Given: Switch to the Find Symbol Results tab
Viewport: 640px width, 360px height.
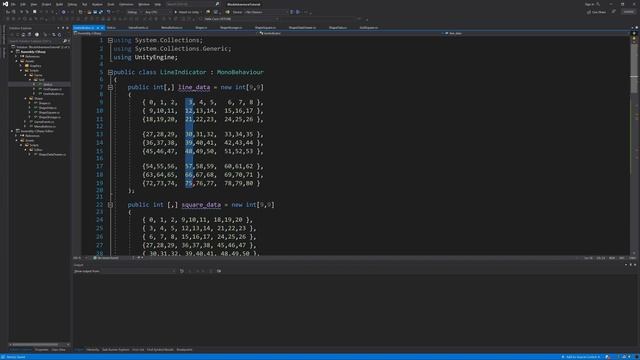Looking at the screenshot, I should (160, 350).
